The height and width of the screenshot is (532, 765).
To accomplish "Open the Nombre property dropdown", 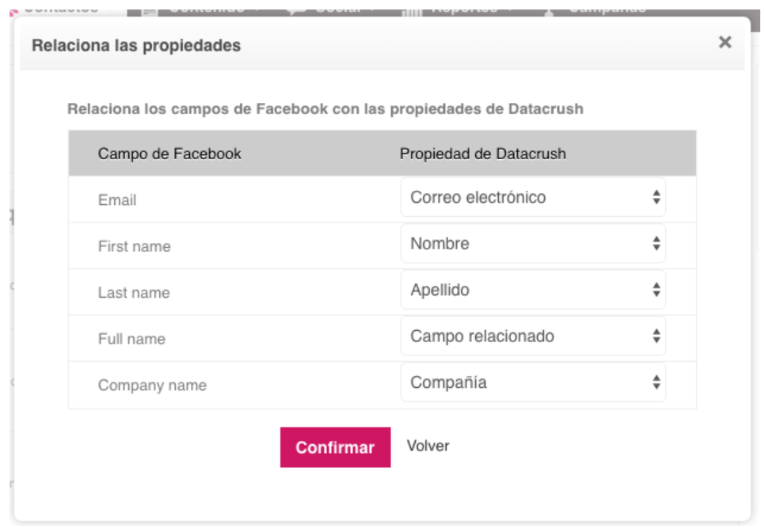I will coord(533,243).
